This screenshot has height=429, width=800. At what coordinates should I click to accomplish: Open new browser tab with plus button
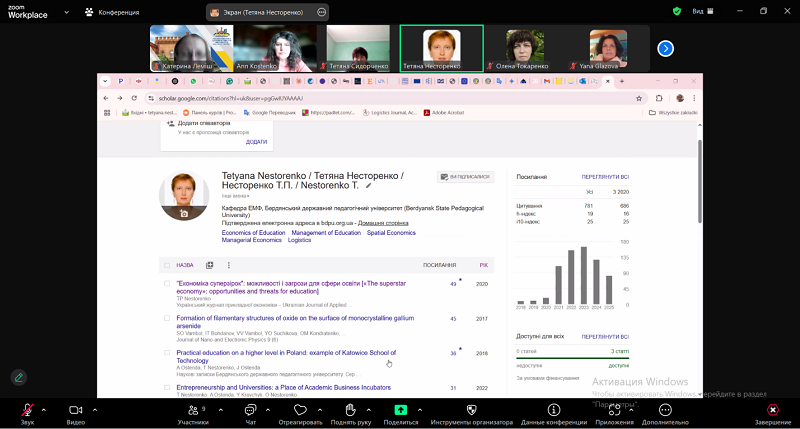[x=622, y=81]
